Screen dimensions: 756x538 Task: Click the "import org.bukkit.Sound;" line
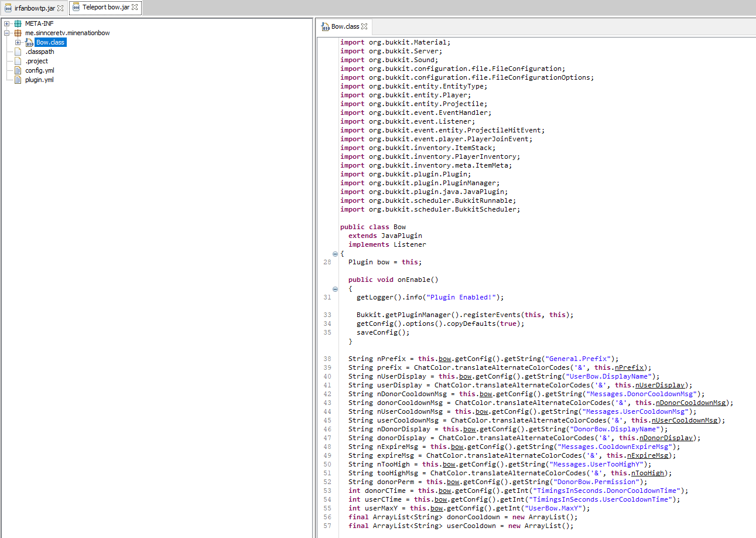click(389, 60)
